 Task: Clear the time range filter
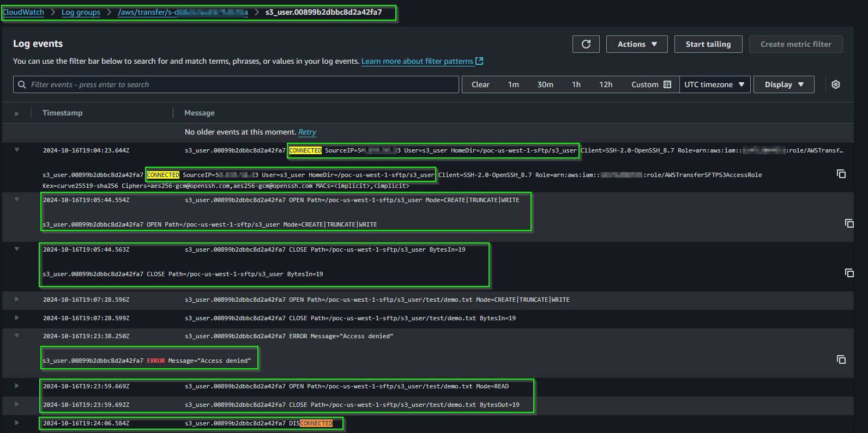tap(480, 84)
